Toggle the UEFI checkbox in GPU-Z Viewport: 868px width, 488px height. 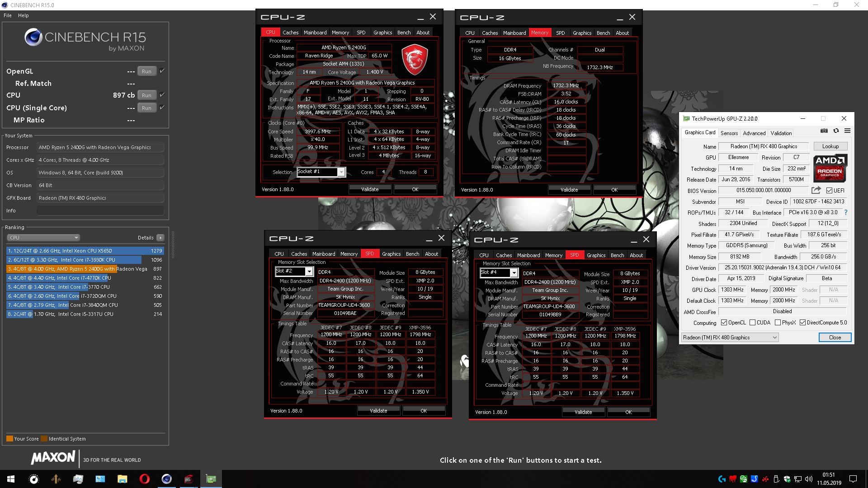pos(829,191)
